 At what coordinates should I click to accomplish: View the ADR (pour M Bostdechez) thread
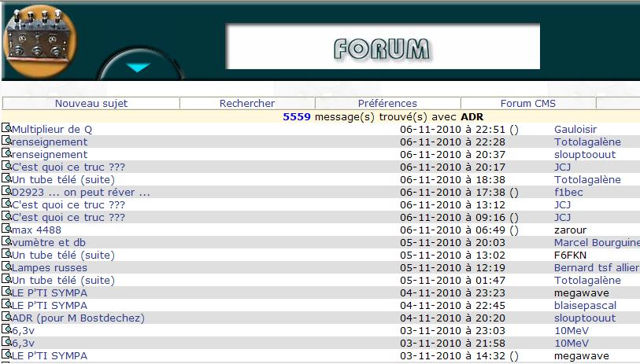pos(78,318)
